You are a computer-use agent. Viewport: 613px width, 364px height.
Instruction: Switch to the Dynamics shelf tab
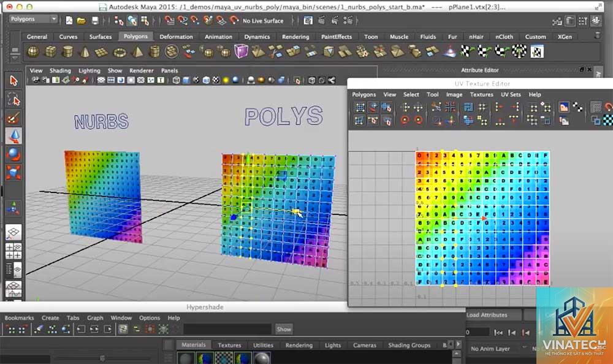pyautogui.click(x=257, y=37)
